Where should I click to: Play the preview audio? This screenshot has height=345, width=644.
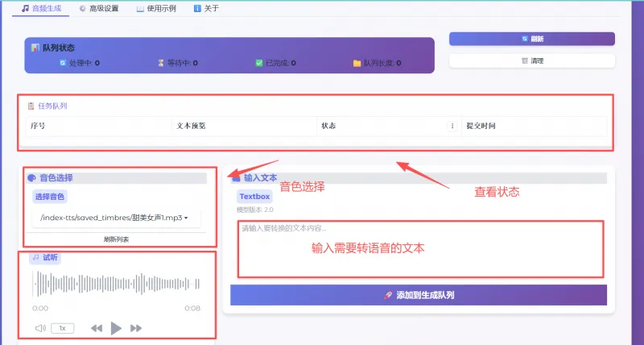click(x=116, y=328)
